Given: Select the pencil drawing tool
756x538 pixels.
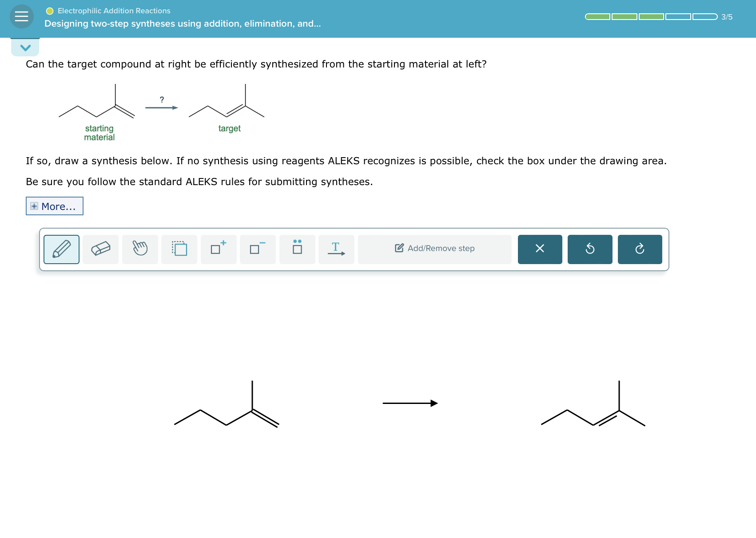Looking at the screenshot, I should pos(61,249).
